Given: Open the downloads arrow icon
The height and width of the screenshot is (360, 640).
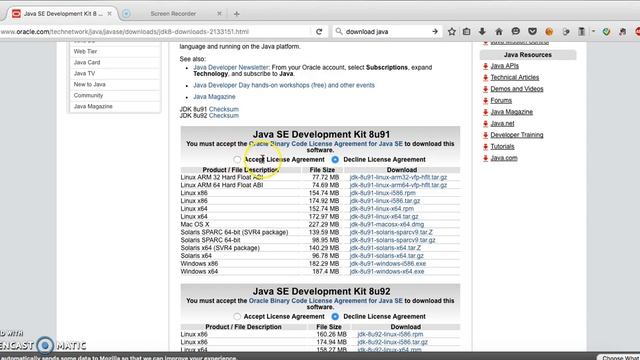Looking at the screenshot, I should click(482, 31).
